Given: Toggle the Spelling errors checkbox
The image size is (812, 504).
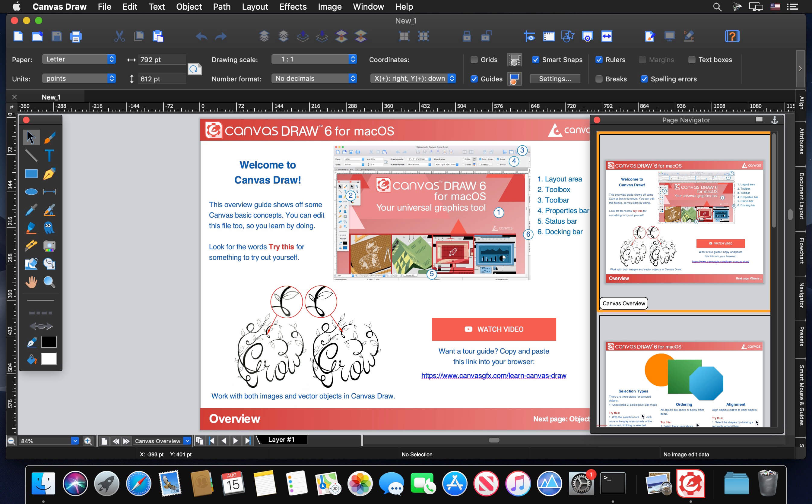Looking at the screenshot, I should pos(644,79).
